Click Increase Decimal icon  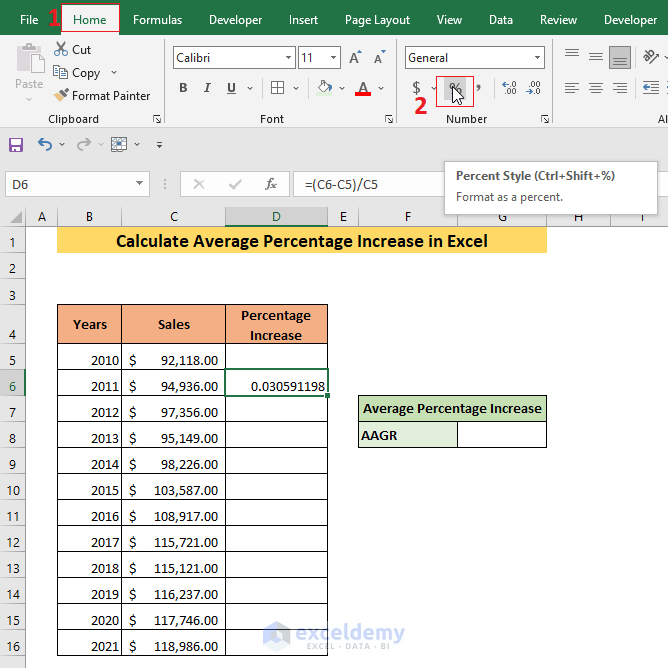509,89
